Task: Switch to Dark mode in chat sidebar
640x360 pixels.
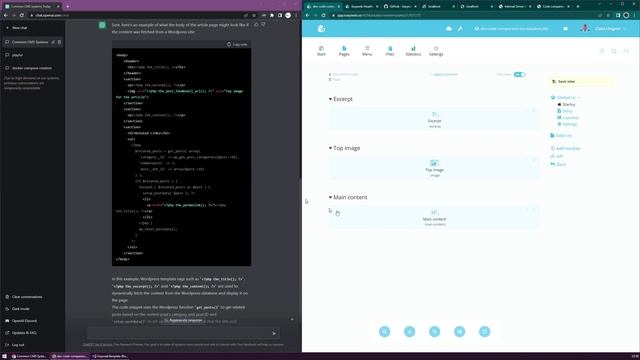Action: point(32,309)
